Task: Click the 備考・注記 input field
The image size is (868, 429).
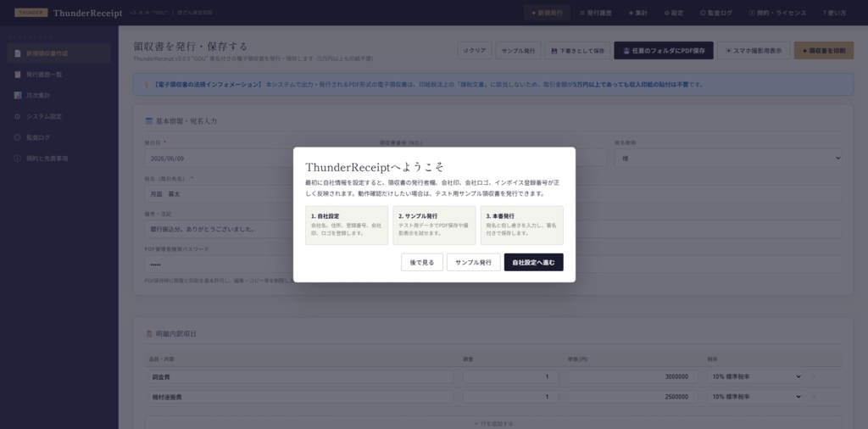Action: (x=220, y=229)
